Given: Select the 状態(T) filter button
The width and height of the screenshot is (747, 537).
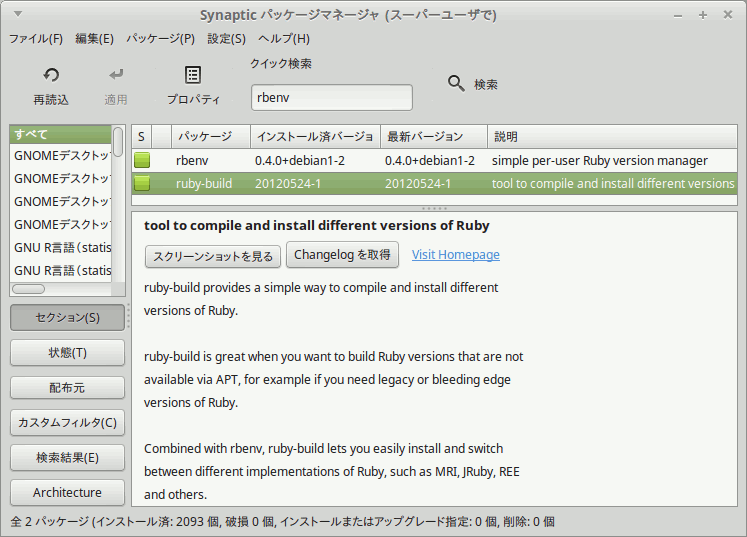Looking at the screenshot, I should [x=67, y=353].
